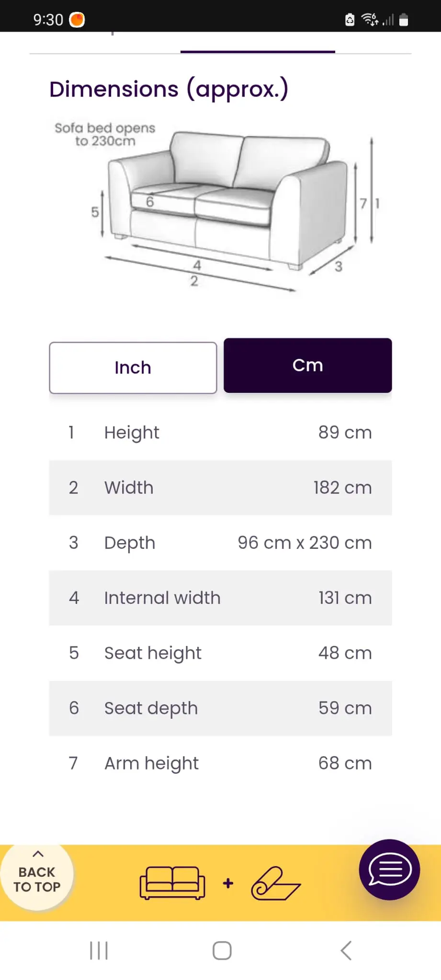The width and height of the screenshot is (441, 980).
Task: Switch measurements to Inch
Action: coord(133,367)
